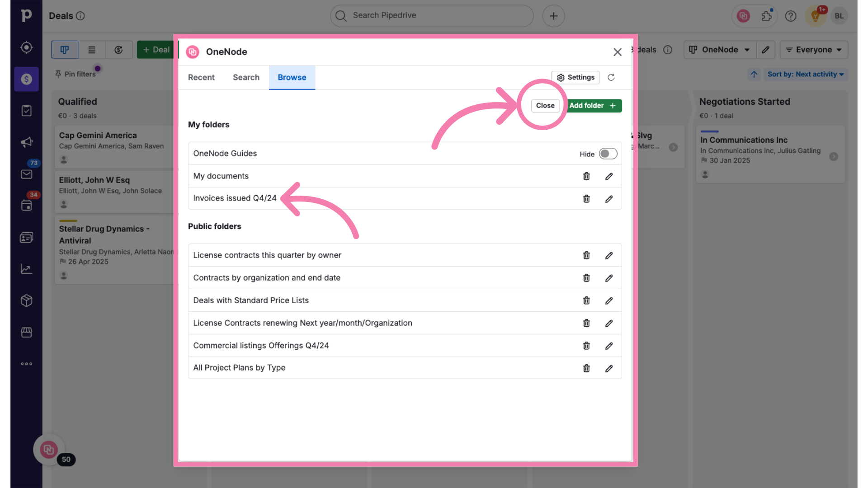Delete License Contracts renewing Next year folder
This screenshot has width=868, height=488.
tap(586, 323)
